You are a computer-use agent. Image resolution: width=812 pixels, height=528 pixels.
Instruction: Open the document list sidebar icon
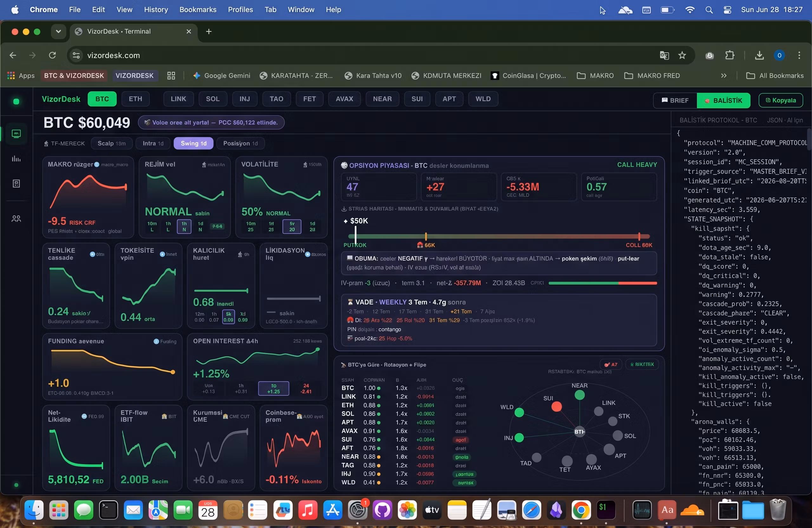click(x=16, y=184)
